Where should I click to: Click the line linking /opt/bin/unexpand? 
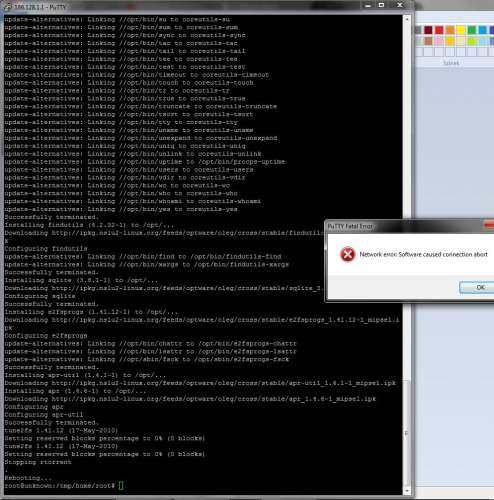pyautogui.click(x=141, y=138)
